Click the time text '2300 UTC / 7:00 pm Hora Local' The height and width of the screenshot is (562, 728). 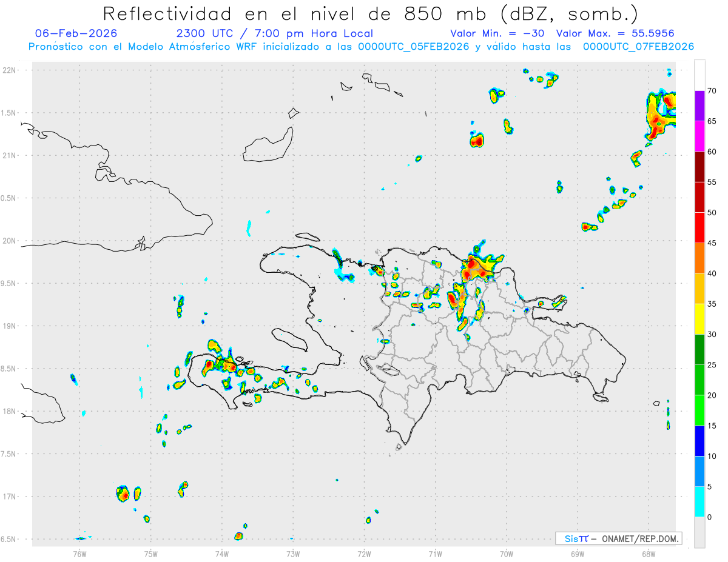tap(275, 33)
